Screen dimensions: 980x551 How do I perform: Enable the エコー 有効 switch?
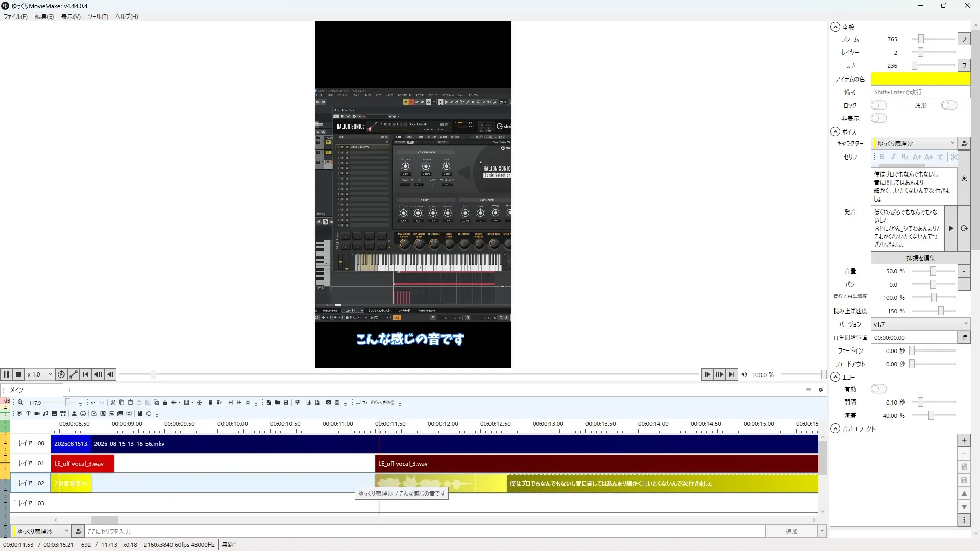coord(878,389)
